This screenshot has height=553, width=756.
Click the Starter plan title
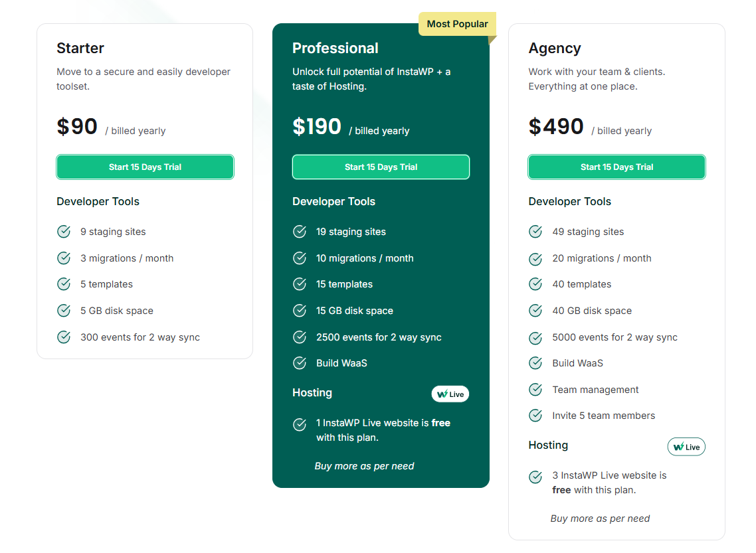80,48
